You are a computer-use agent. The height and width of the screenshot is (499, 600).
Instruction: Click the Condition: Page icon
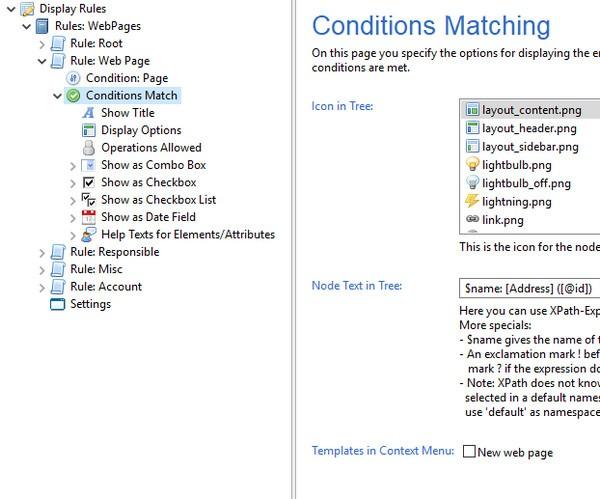coord(74,78)
